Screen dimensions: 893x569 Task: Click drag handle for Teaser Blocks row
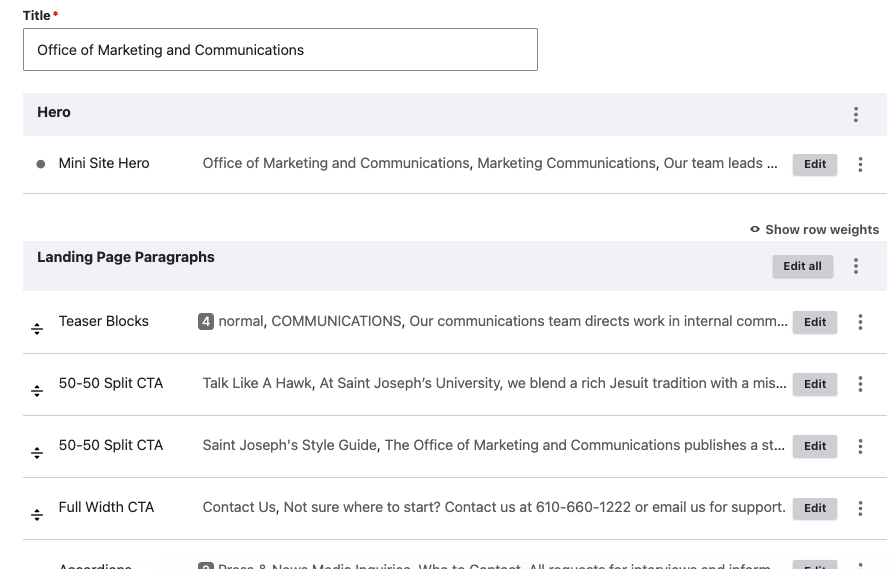(x=37, y=329)
